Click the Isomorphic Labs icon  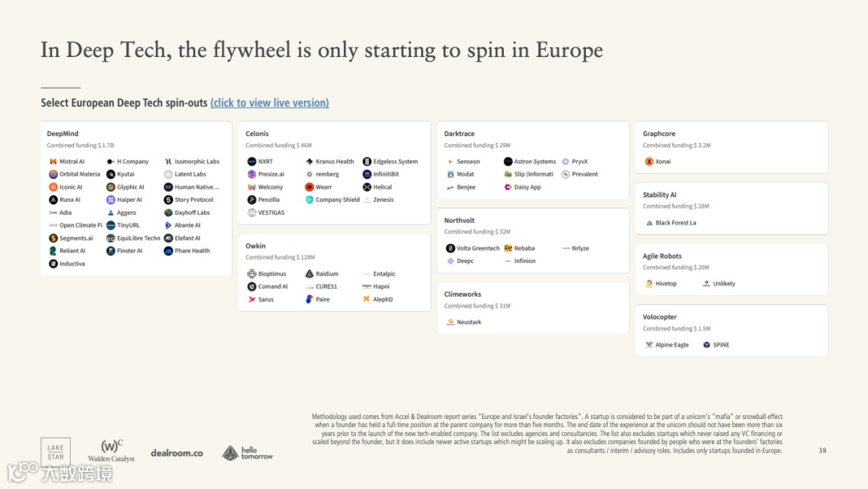point(168,162)
